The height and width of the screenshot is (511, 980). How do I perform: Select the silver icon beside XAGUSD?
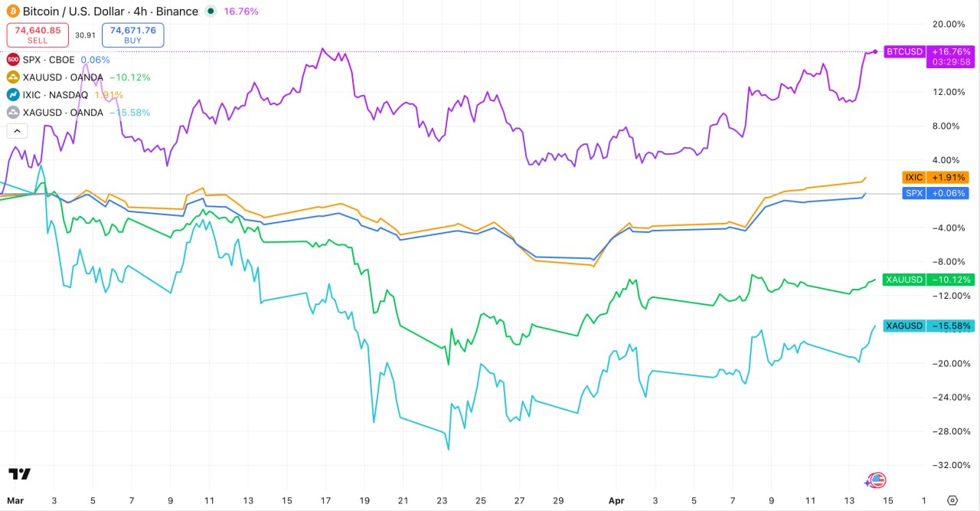12,112
